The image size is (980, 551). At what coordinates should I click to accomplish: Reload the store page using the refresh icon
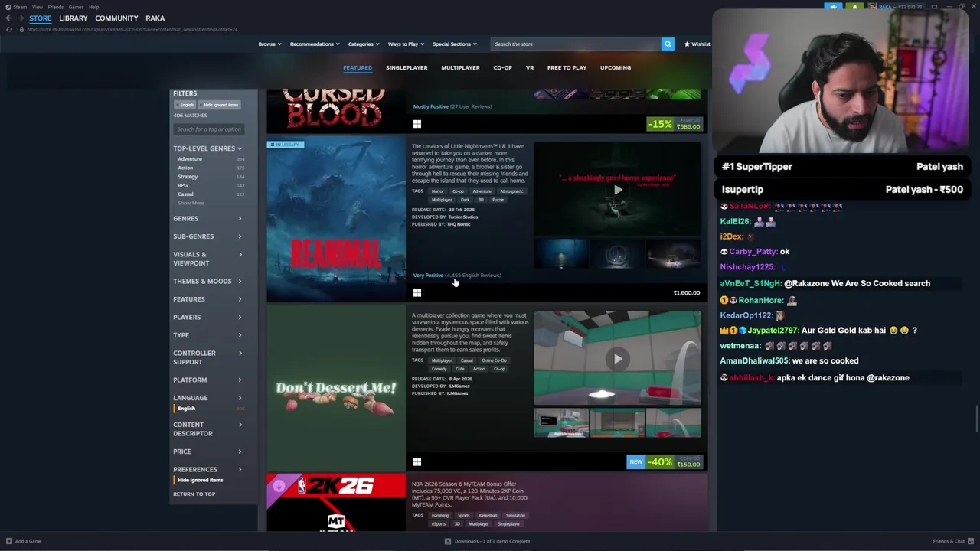[x=9, y=29]
